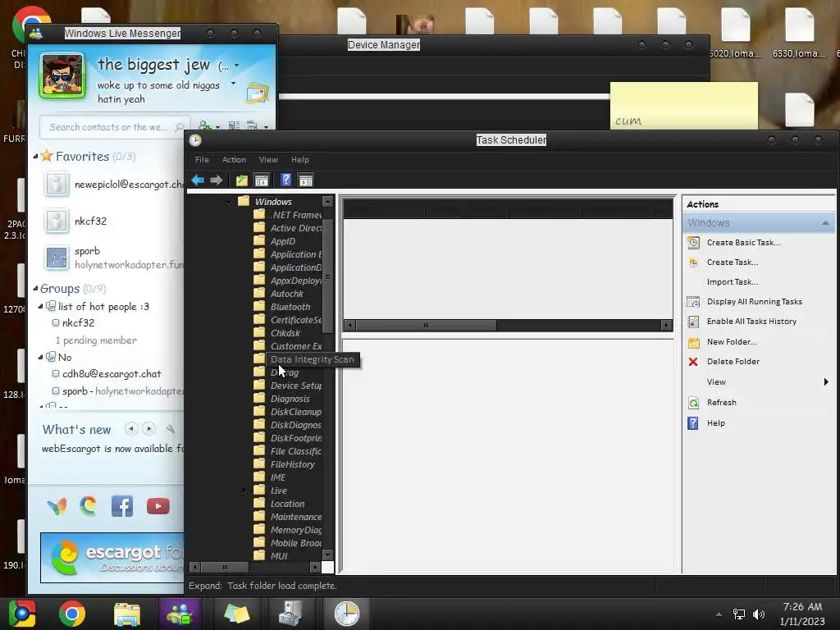
Task: Select cdh8u@escargot.chat contact
Action: [x=112, y=374]
